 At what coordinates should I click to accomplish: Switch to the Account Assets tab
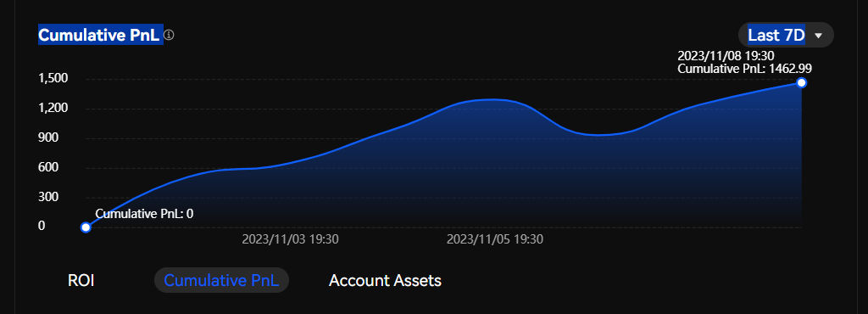tap(385, 280)
